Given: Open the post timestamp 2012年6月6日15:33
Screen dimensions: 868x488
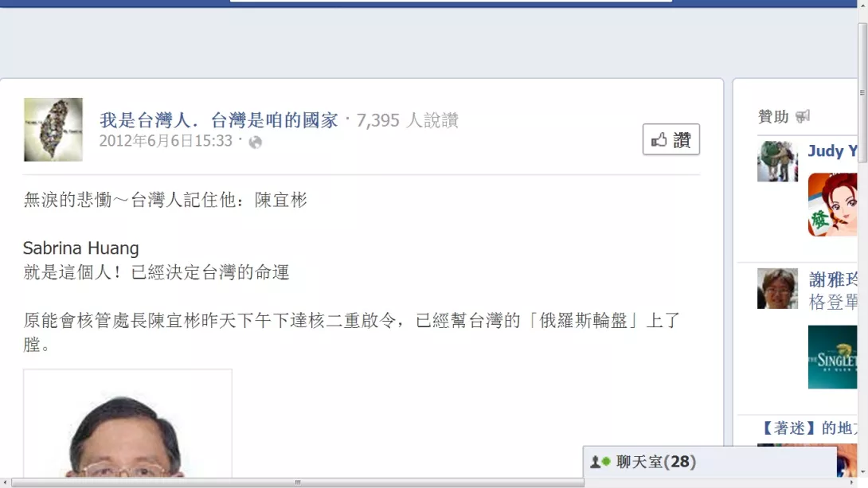Looking at the screenshot, I should point(166,141).
